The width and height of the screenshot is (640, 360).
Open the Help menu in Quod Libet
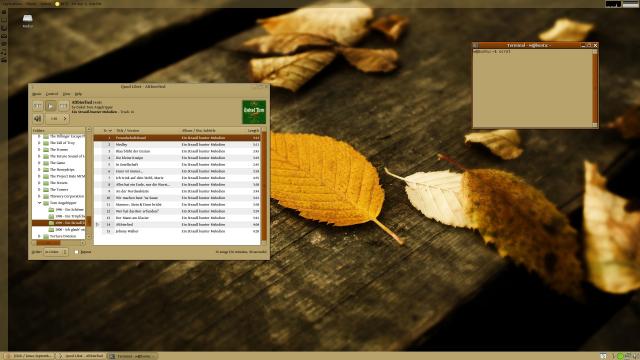click(78, 94)
